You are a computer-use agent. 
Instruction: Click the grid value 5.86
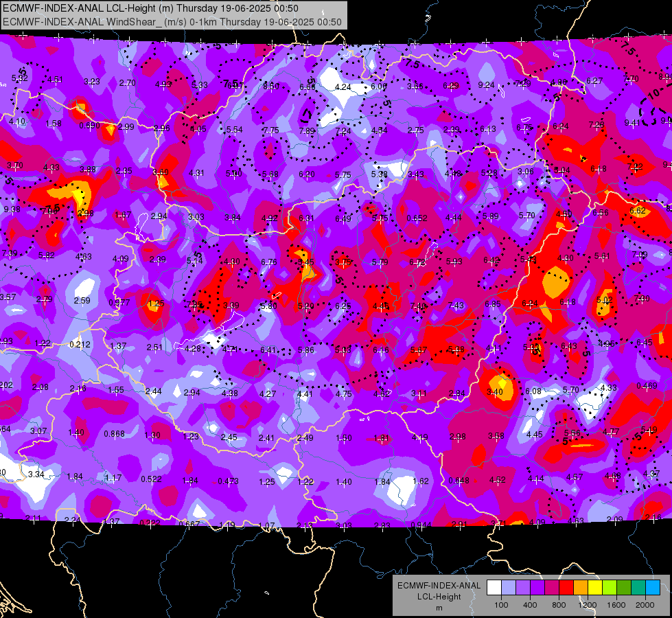[305, 350]
